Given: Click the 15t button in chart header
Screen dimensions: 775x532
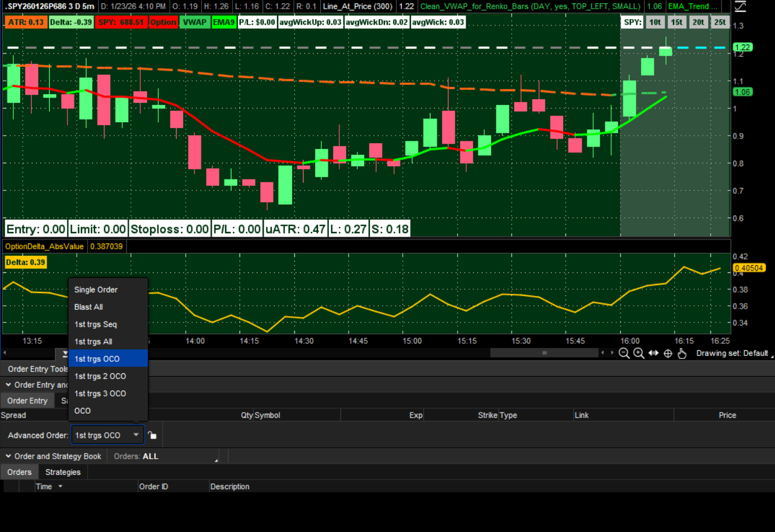Looking at the screenshot, I should 676,23.
